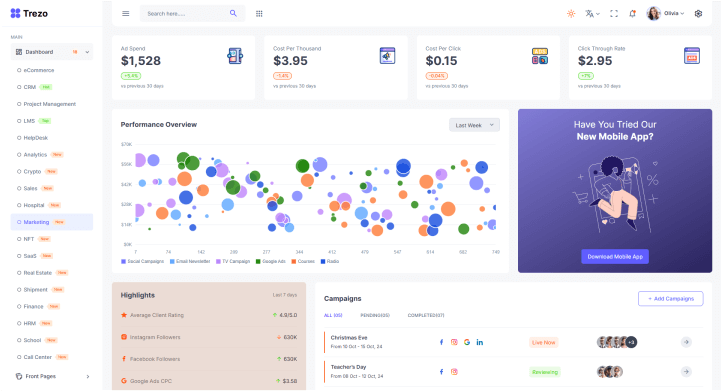Expand Front Pages menu chevron

click(88, 376)
